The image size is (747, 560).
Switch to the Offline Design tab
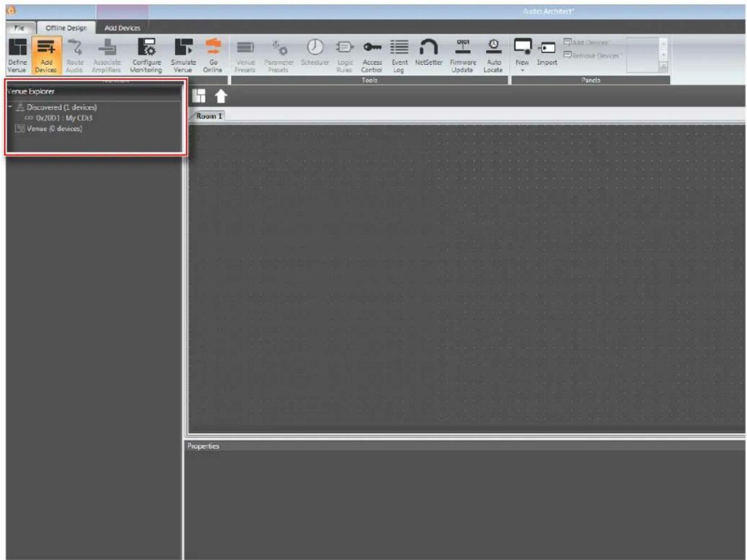coord(66,28)
